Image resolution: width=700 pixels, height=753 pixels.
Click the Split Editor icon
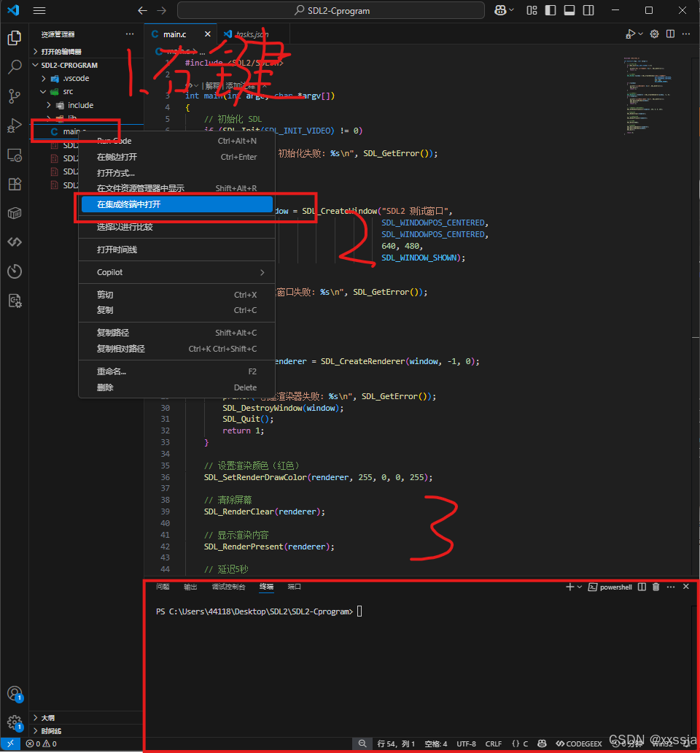point(669,34)
